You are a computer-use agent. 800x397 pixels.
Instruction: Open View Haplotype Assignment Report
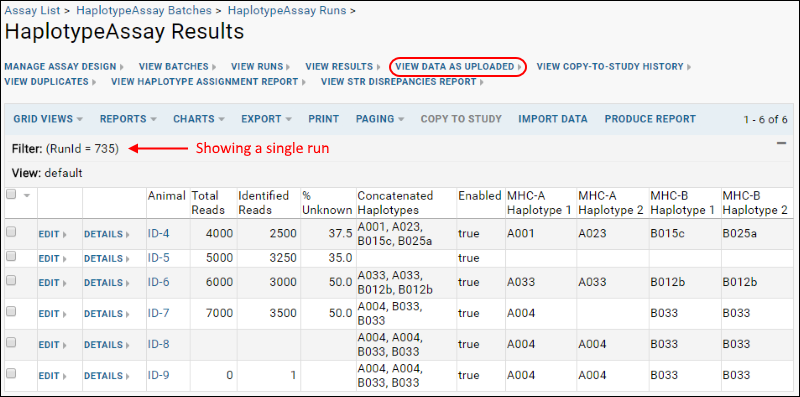208,82
